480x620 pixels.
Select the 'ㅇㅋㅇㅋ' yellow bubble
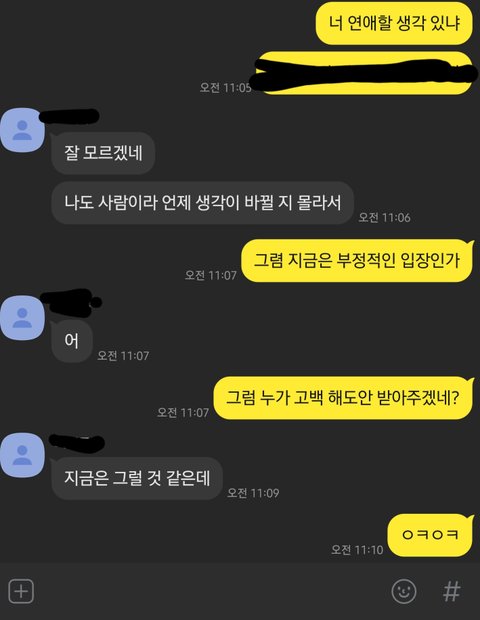tap(430, 535)
